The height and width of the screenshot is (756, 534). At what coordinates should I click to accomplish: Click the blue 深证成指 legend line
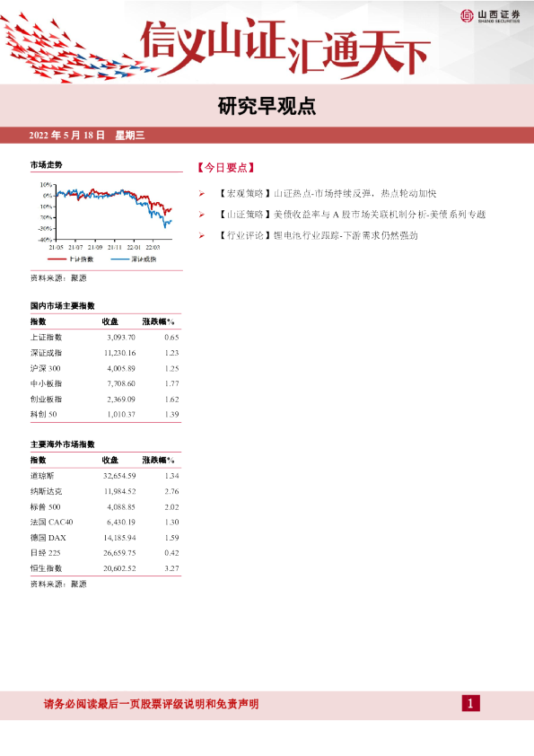click(x=119, y=259)
